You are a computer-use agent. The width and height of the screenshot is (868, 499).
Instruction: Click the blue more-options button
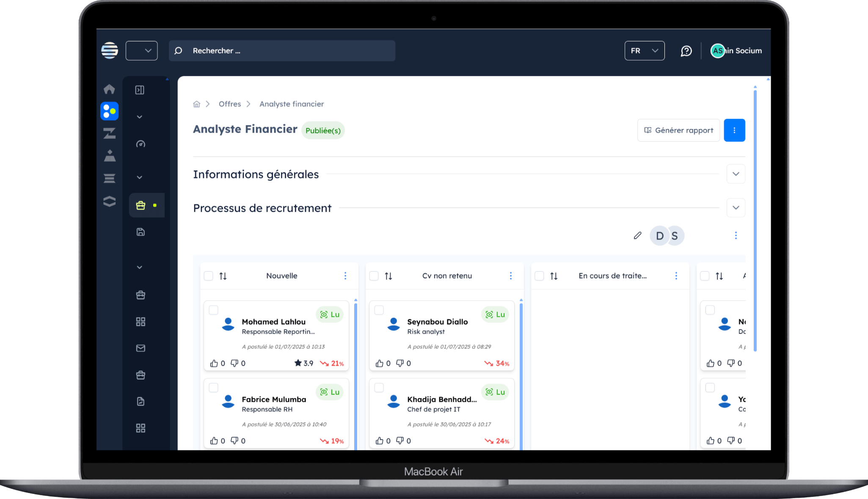click(734, 130)
